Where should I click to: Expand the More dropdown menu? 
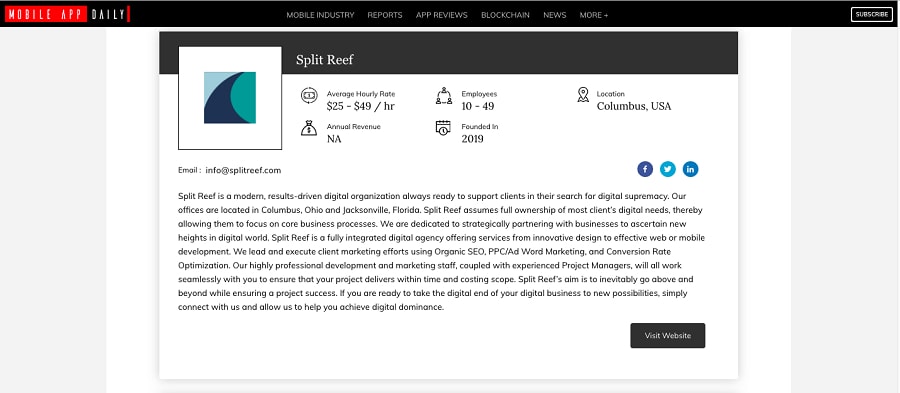pyautogui.click(x=593, y=15)
